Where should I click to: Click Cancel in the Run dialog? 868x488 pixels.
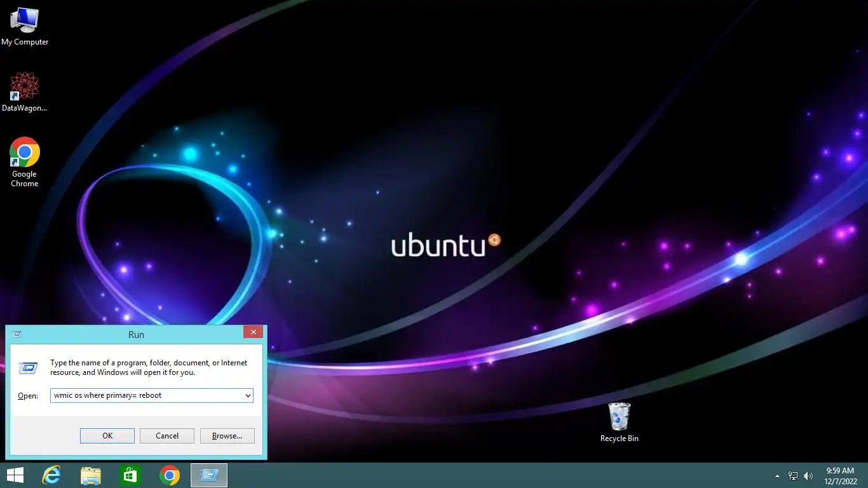tap(167, 436)
